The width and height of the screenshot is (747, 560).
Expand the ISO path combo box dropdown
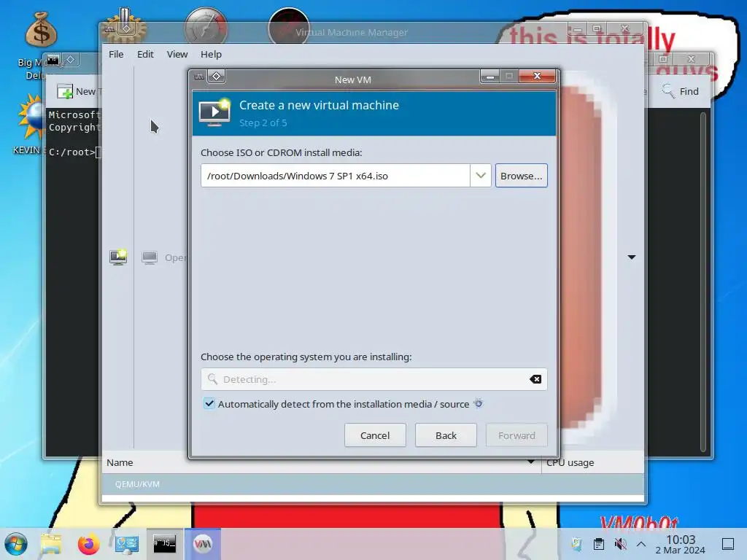click(x=481, y=175)
